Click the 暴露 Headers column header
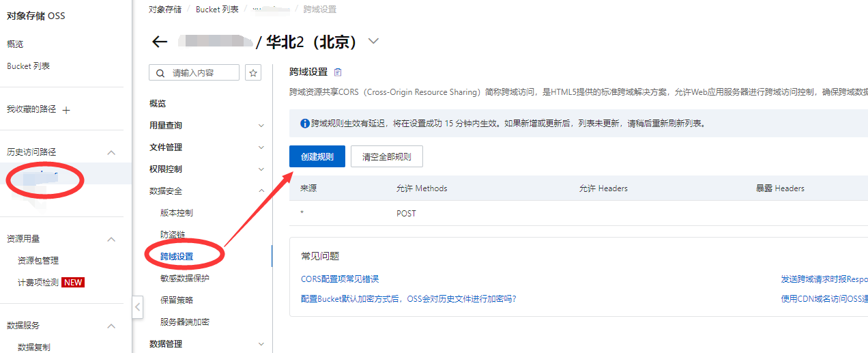Screen dimensions: 868x353 pos(780,188)
